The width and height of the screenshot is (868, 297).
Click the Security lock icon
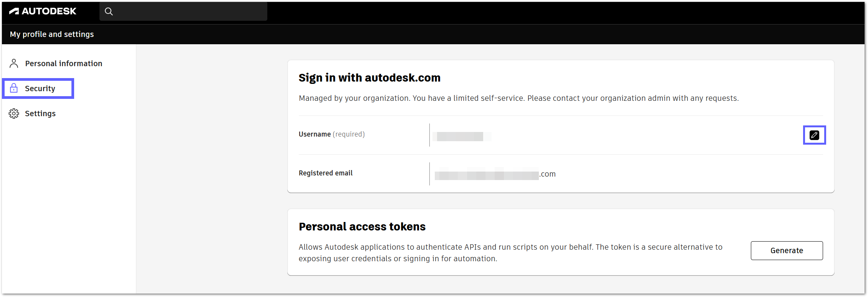pos(14,88)
